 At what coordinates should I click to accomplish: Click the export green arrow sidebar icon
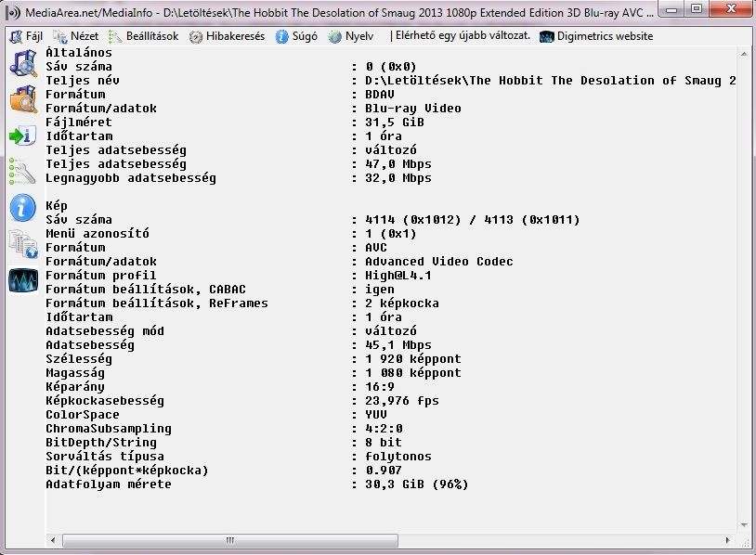[23, 136]
